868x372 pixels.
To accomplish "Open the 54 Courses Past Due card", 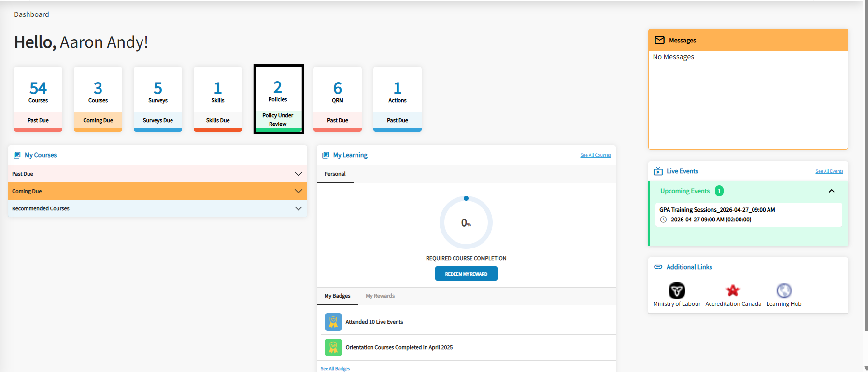I will pos(38,99).
